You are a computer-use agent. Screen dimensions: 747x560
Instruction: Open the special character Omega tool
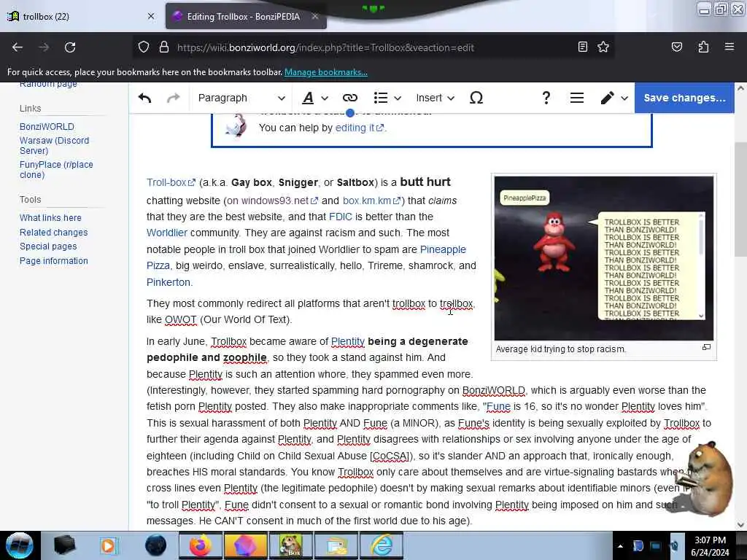pyautogui.click(x=476, y=98)
